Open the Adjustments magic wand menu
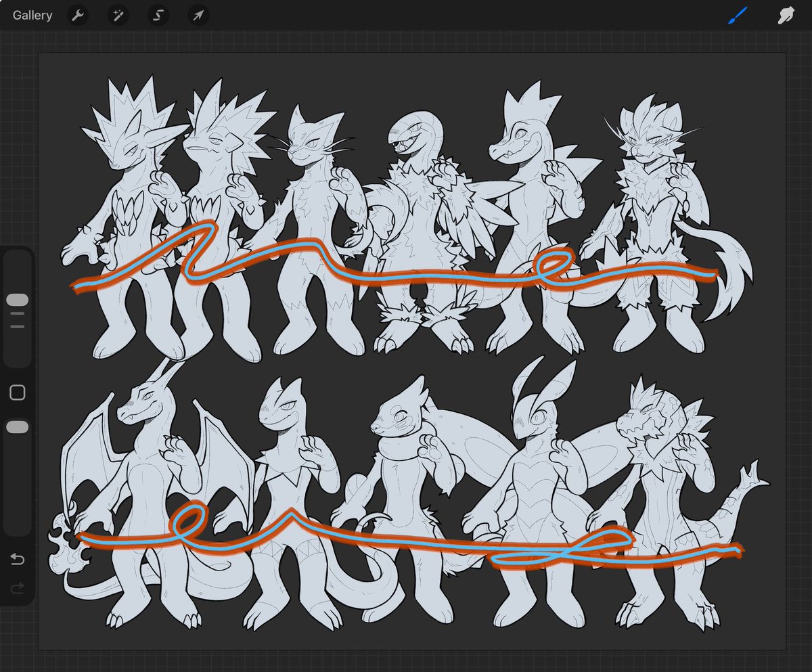Image resolution: width=812 pixels, height=672 pixels. [x=118, y=15]
